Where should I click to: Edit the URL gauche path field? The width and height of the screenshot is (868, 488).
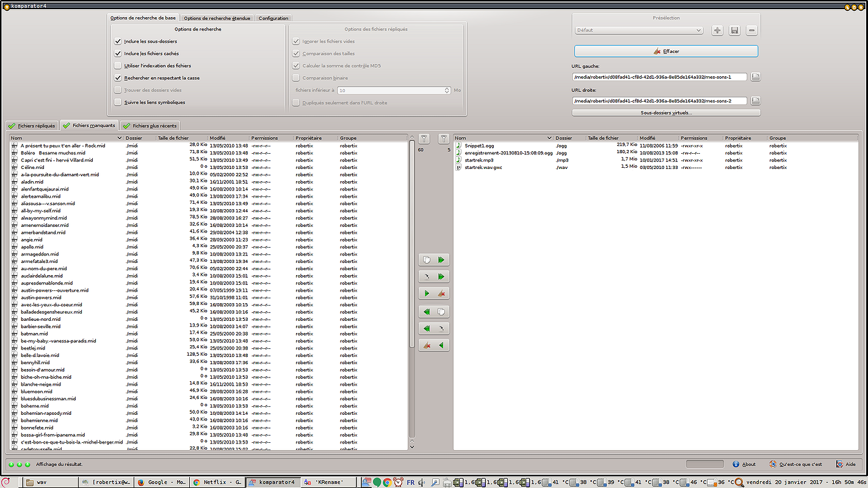(660, 77)
